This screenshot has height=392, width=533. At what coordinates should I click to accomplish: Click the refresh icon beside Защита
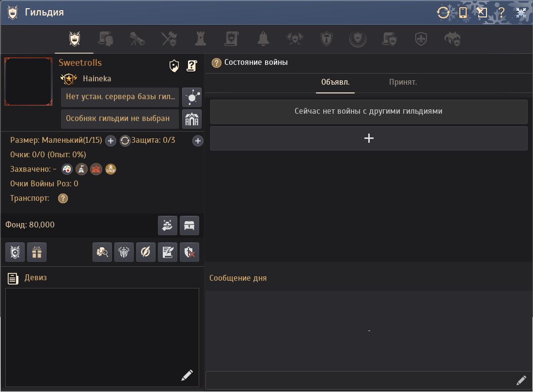coord(125,141)
